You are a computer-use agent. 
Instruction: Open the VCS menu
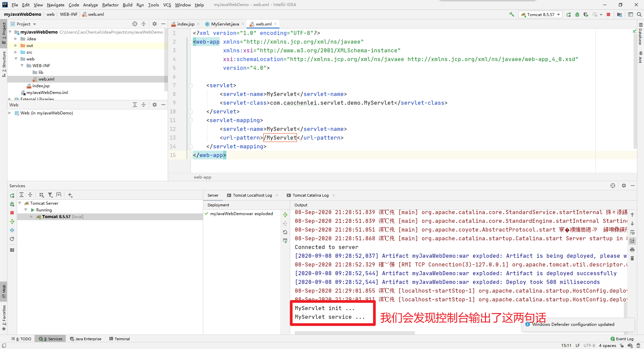(167, 5)
